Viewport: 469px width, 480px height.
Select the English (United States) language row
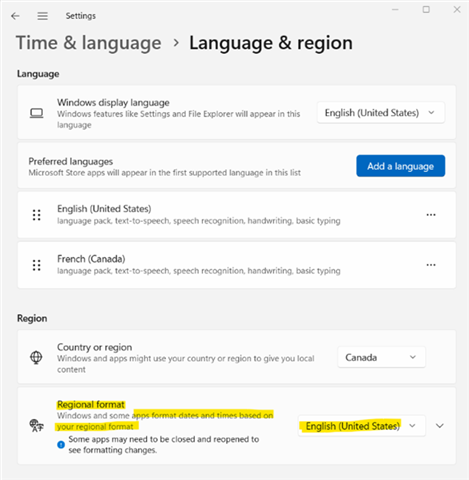[236, 215]
